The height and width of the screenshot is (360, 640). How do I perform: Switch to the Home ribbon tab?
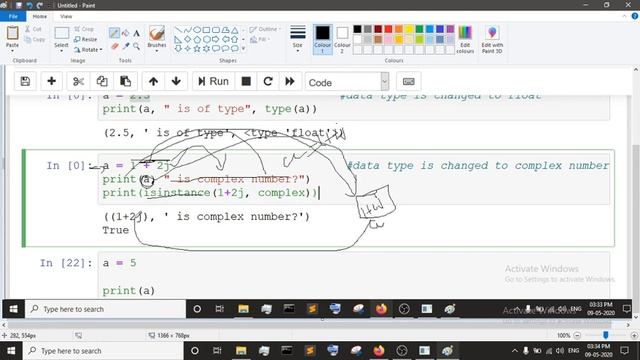pyautogui.click(x=40, y=16)
